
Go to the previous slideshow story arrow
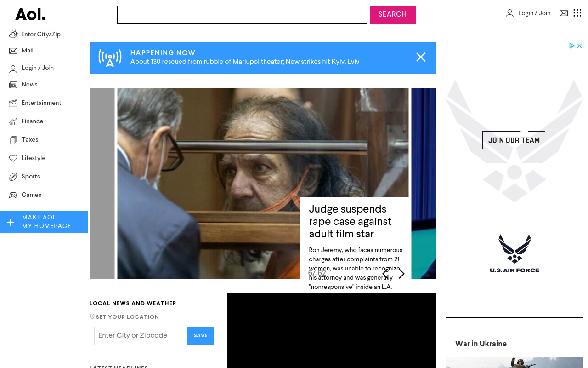[385, 274]
